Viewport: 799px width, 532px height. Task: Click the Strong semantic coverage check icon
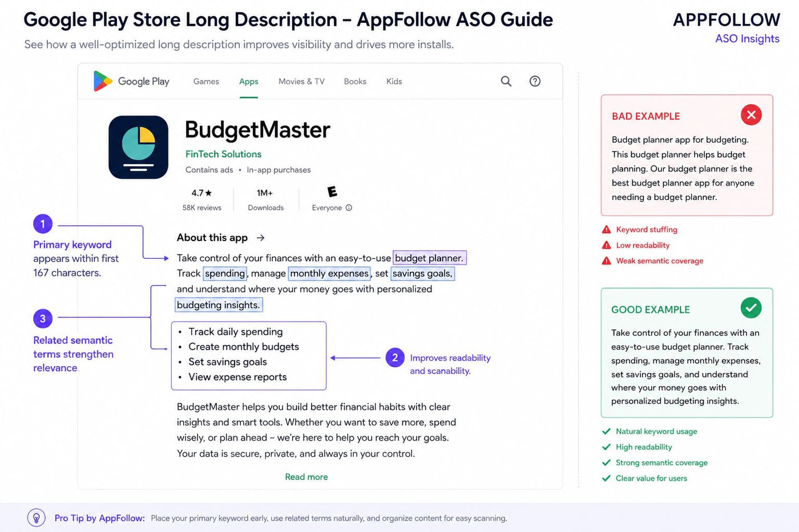click(606, 462)
